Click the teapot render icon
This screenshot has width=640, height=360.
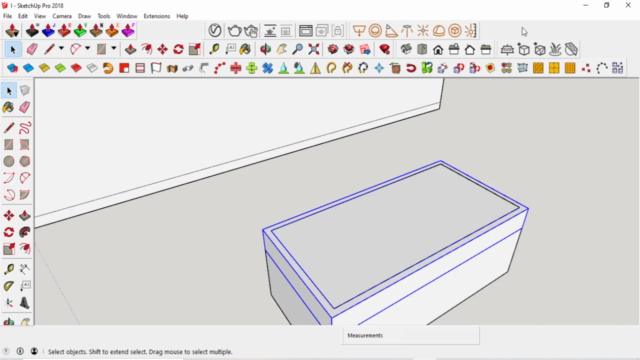click(234, 31)
